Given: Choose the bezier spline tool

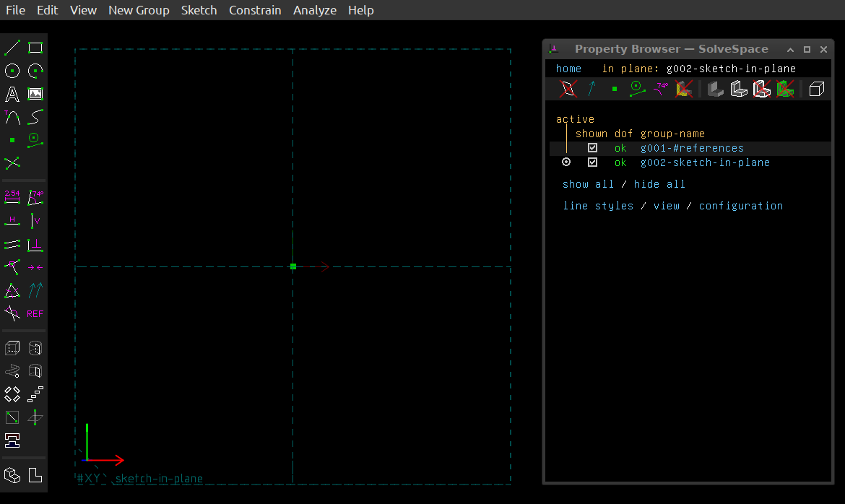Looking at the screenshot, I should (x=35, y=117).
